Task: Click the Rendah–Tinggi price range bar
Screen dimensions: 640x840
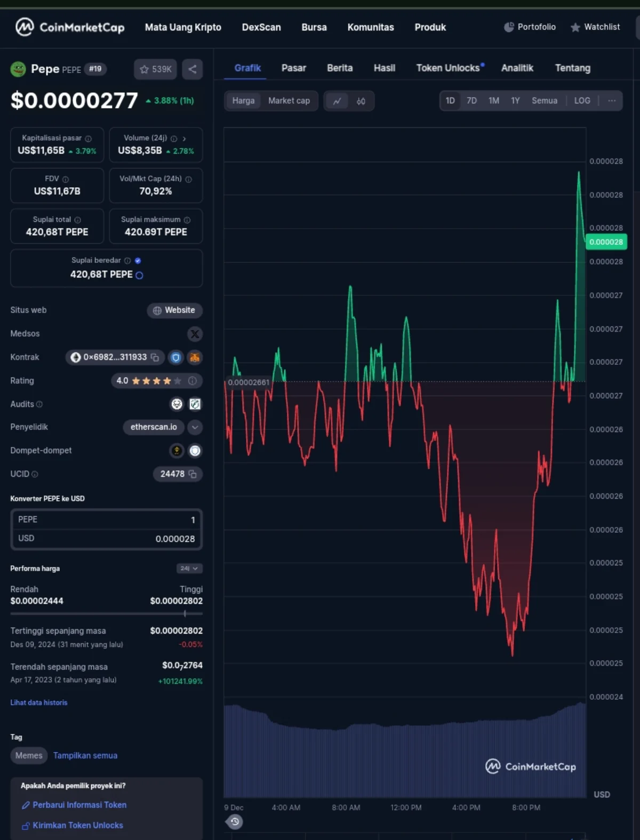Action: [x=106, y=614]
